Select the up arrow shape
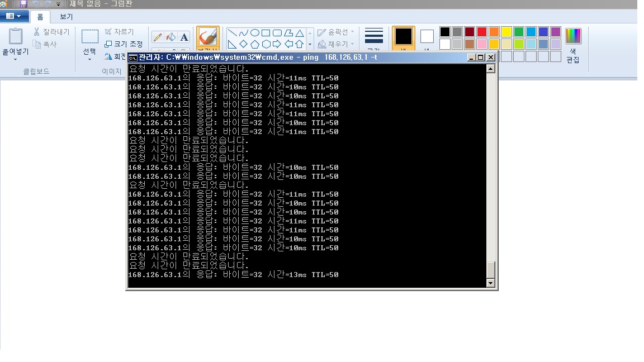 [300, 44]
